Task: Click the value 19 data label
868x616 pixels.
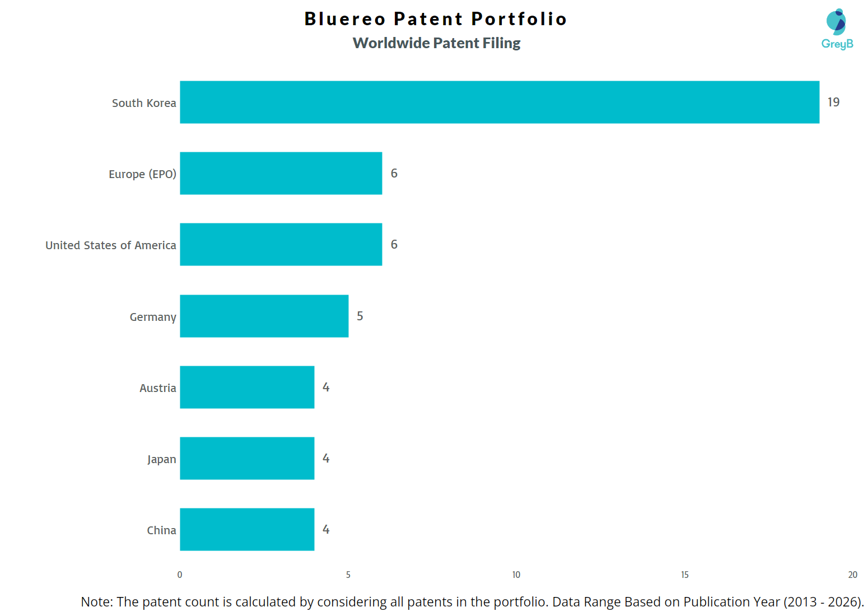Action: 833,102
